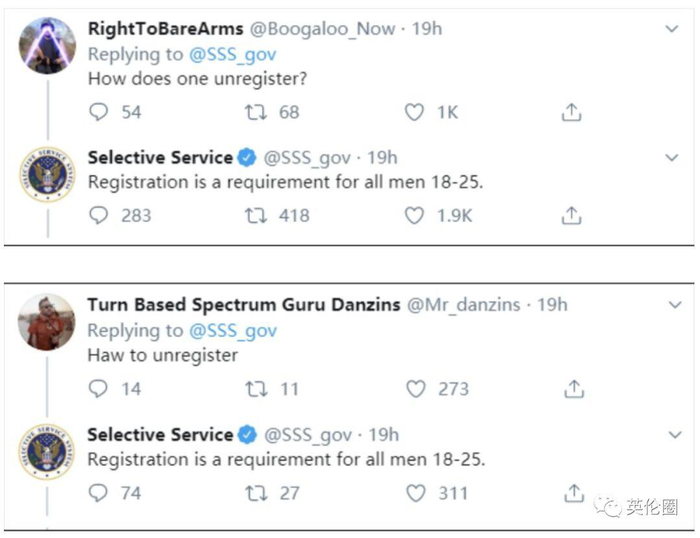700x538 pixels.
Task: Click the Selective Service seal avatar in the first thread
Action: coord(46,177)
